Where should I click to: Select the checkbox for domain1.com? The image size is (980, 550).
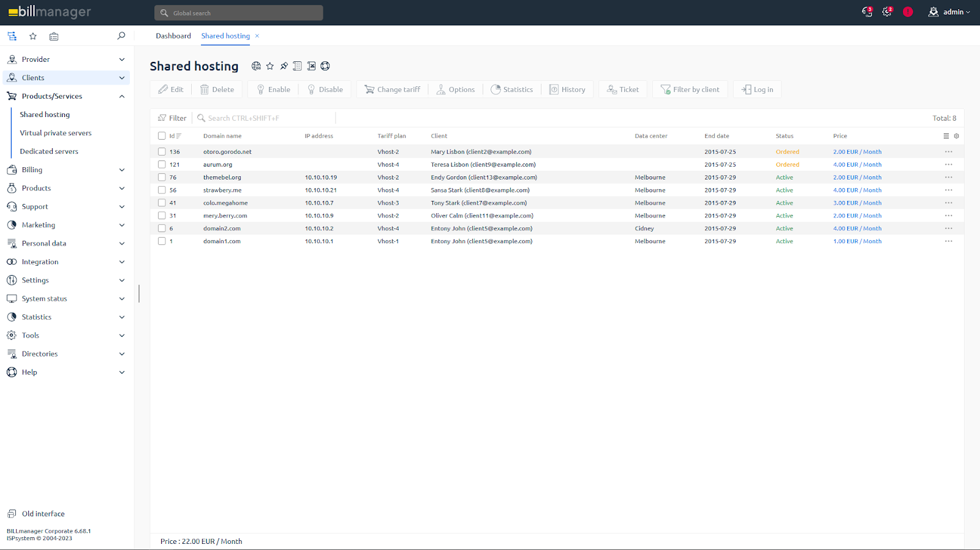click(x=162, y=241)
